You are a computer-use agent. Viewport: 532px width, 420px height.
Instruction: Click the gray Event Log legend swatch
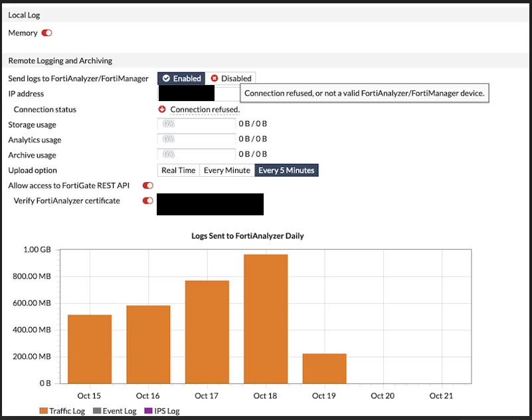point(97,411)
